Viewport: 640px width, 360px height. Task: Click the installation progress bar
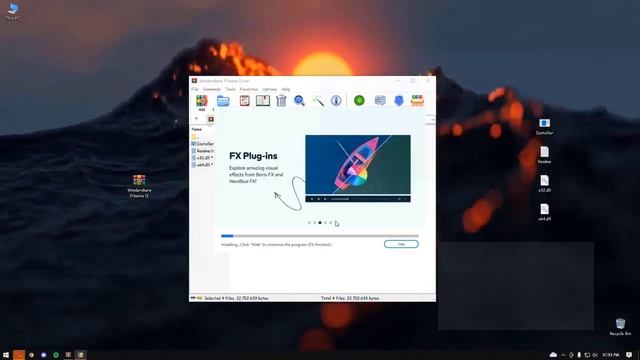click(320, 236)
